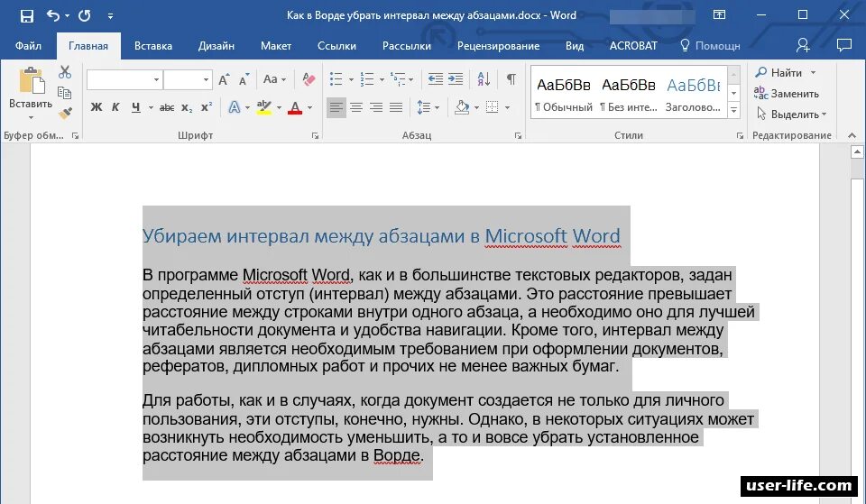This screenshot has height=504, width=866.
Task: Save the document with the floppy icon
Action: [26, 15]
